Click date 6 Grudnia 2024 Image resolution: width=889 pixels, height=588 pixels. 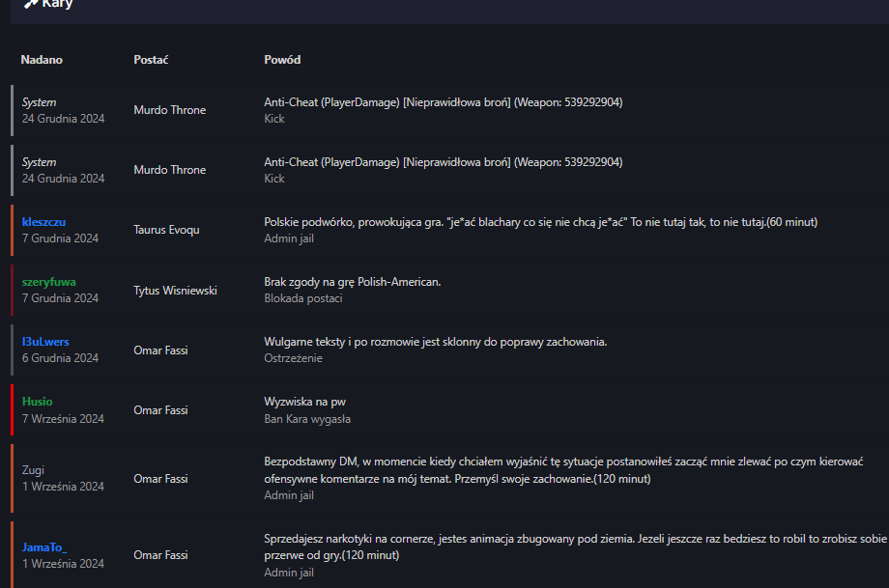60,358
